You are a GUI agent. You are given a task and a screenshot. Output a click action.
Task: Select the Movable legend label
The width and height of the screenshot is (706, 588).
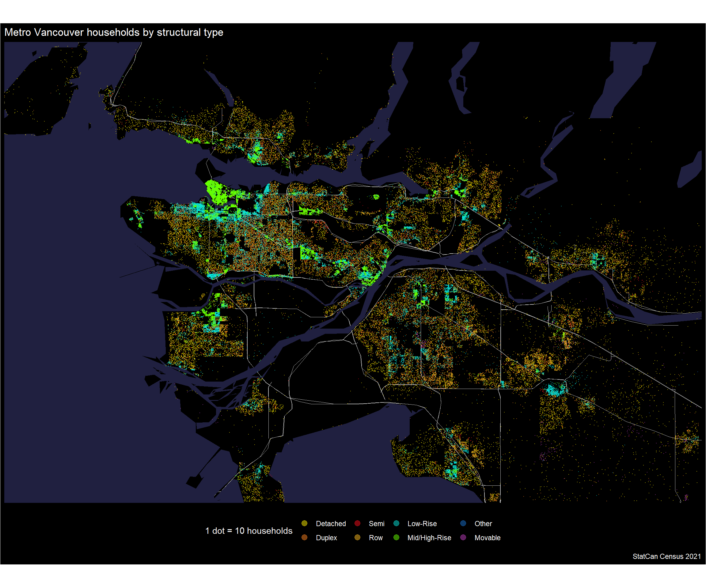tap(487, 537)
